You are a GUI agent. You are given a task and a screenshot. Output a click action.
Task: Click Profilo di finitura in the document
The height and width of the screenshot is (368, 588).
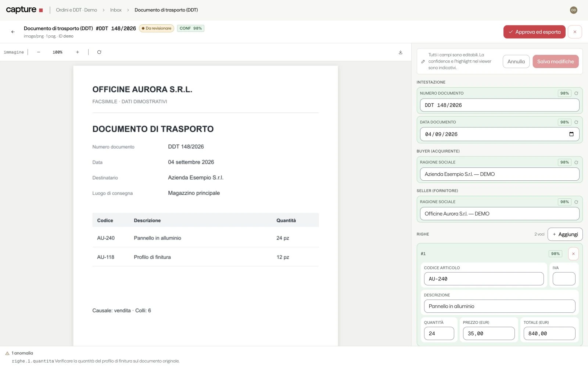click(152, 257)
